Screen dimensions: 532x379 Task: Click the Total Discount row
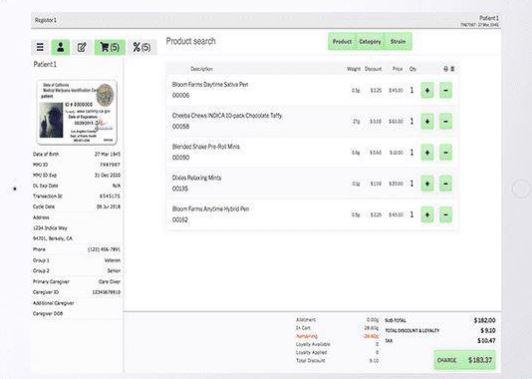tap(337, 361)
